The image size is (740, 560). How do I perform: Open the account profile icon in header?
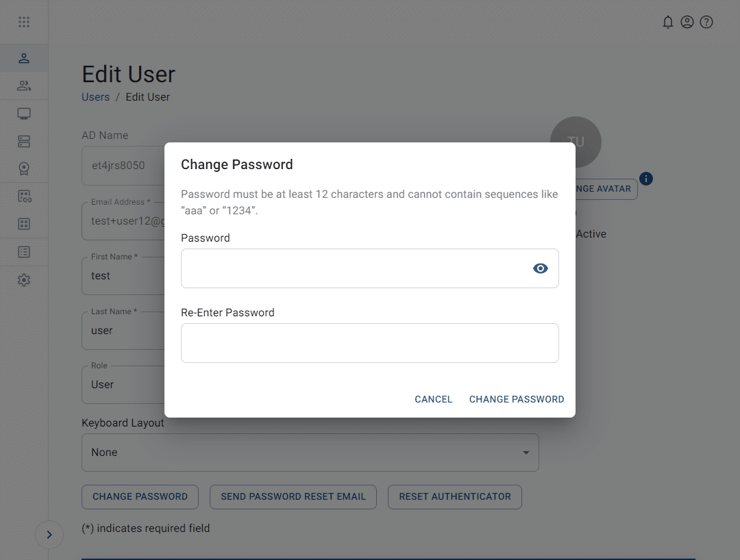click(687, 22)
